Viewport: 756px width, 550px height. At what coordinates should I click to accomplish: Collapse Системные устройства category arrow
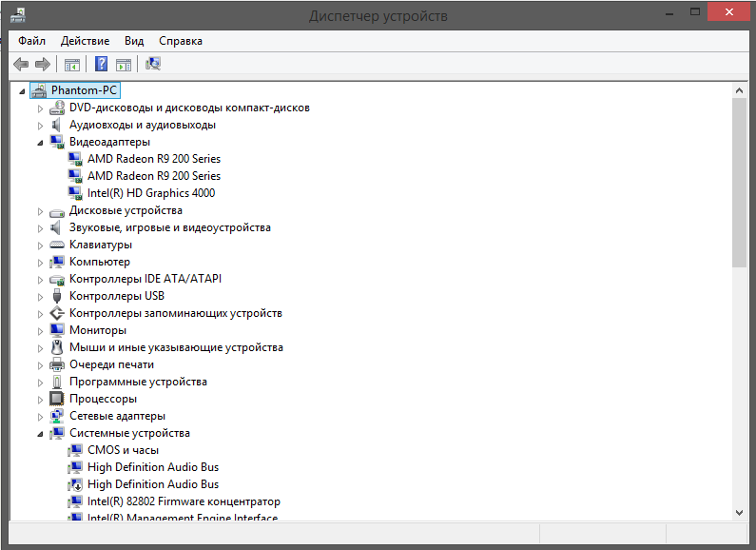pyautogui.click(x=40, y=434)
